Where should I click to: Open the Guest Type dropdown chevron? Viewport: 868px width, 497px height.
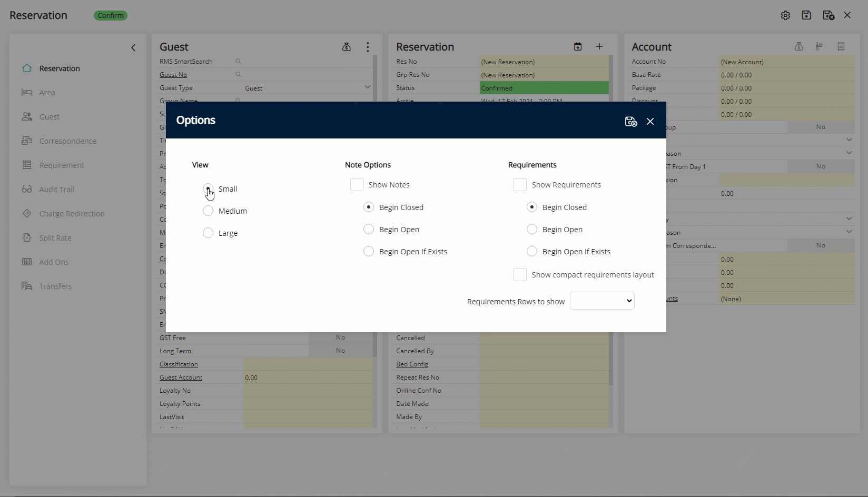click(x=367, y=87)
